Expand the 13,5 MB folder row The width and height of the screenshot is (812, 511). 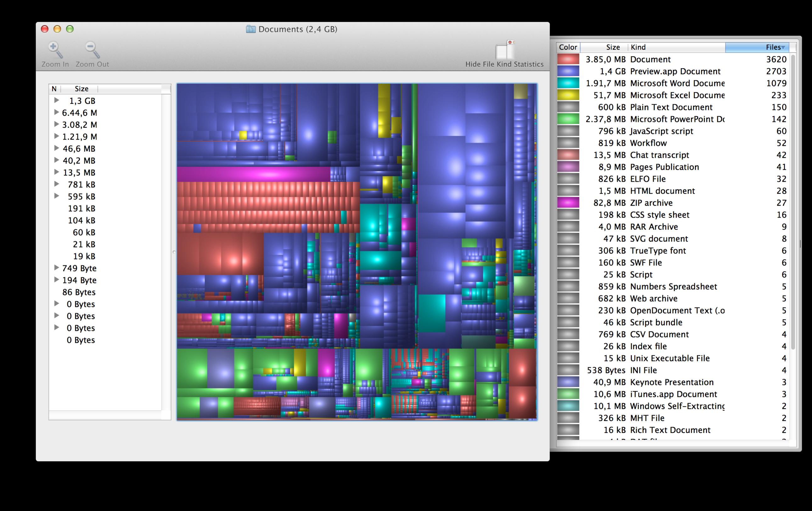coord(57,172)
